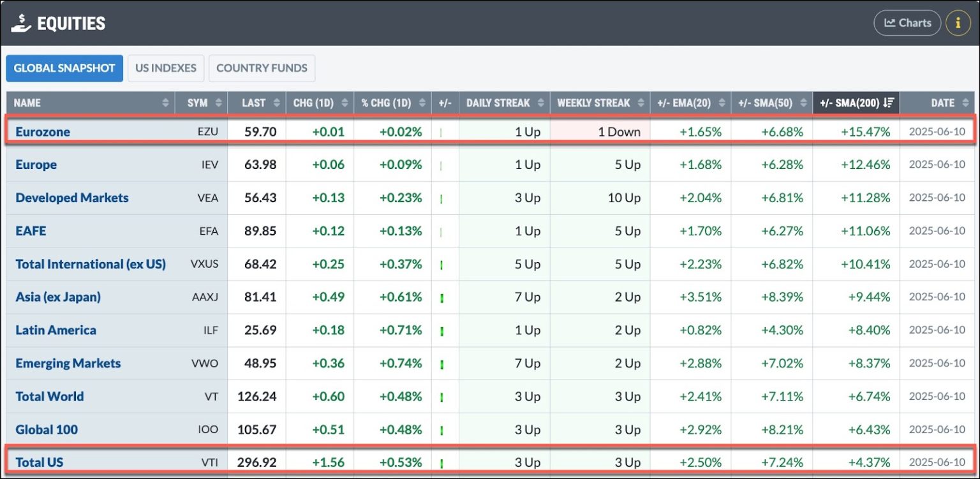Screen dimensions: 980x479
Task: Sort by % CHG (1D) column header
Action: click(392, 103)
